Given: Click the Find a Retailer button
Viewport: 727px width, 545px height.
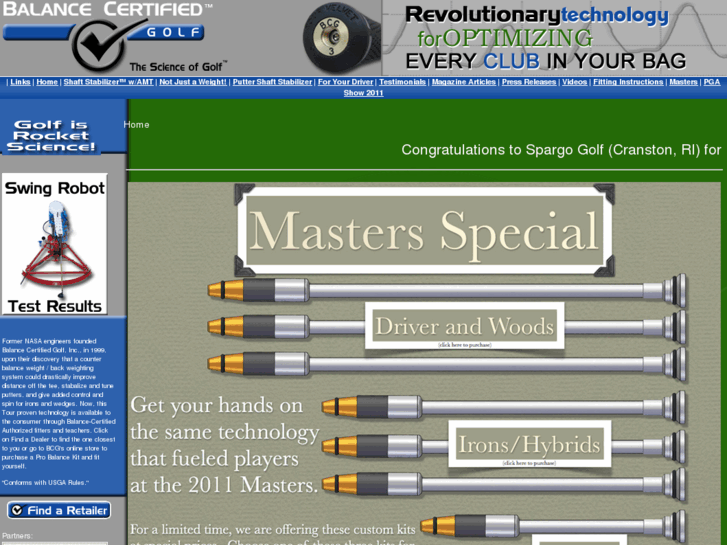Looking at the screenshot, I should coord(59,510).
